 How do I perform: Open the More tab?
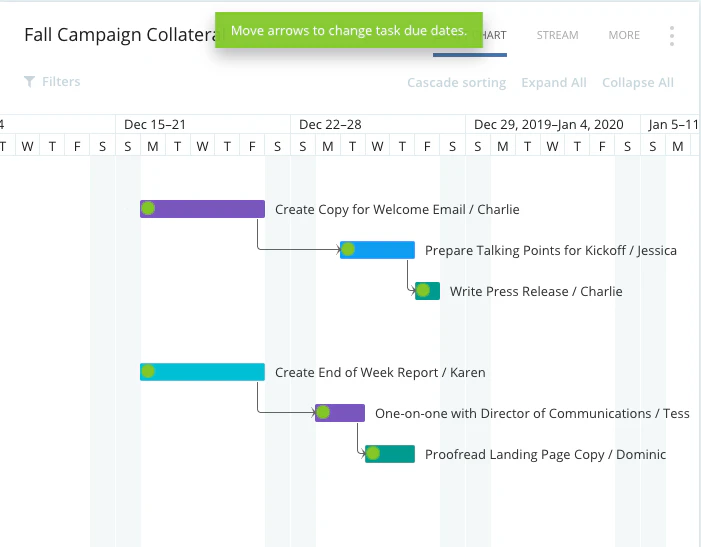point(624,35)
